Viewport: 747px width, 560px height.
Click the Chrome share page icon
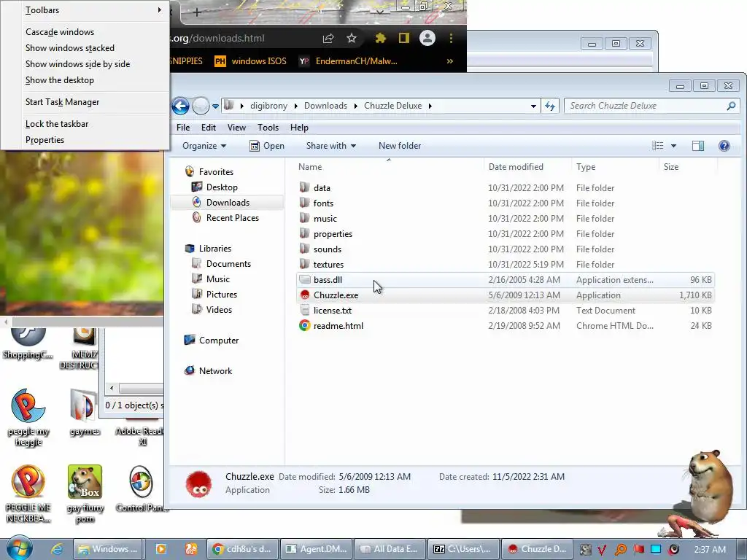point(328,38)
